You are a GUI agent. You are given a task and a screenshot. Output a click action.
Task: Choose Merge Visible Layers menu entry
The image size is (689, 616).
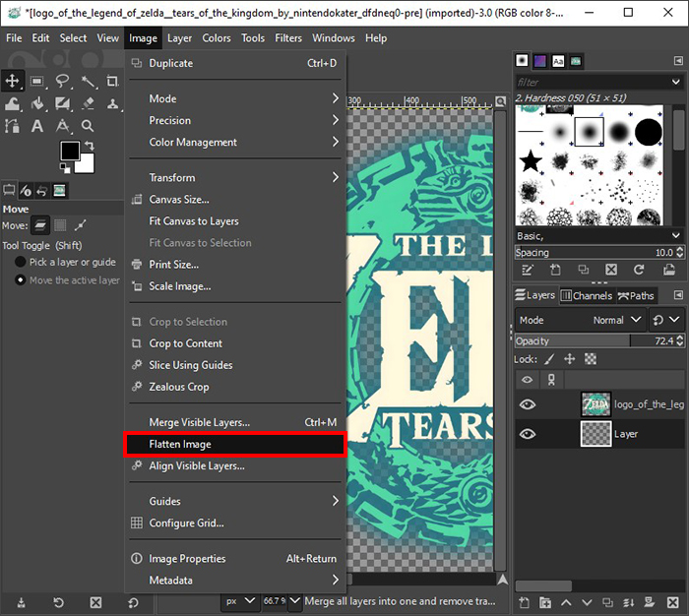coord(199,422)
